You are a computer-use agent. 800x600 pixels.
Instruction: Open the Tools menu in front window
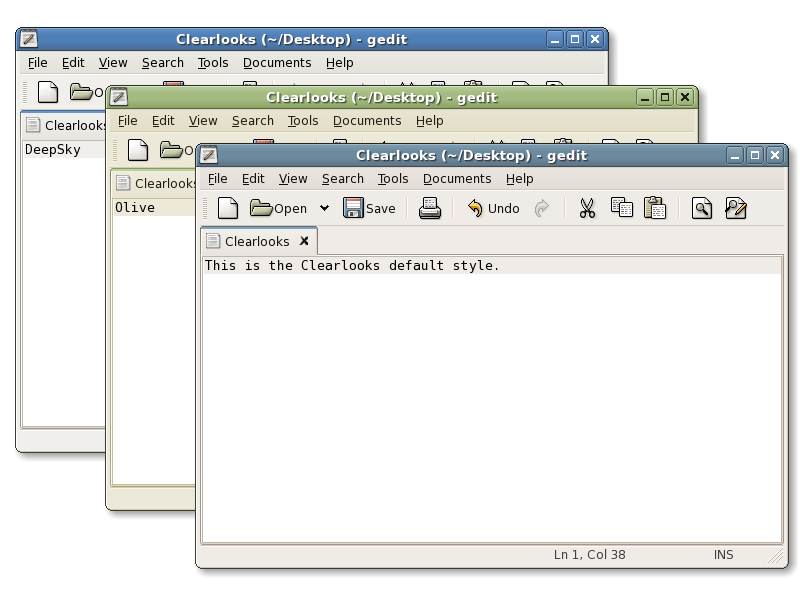coord(393,179)
